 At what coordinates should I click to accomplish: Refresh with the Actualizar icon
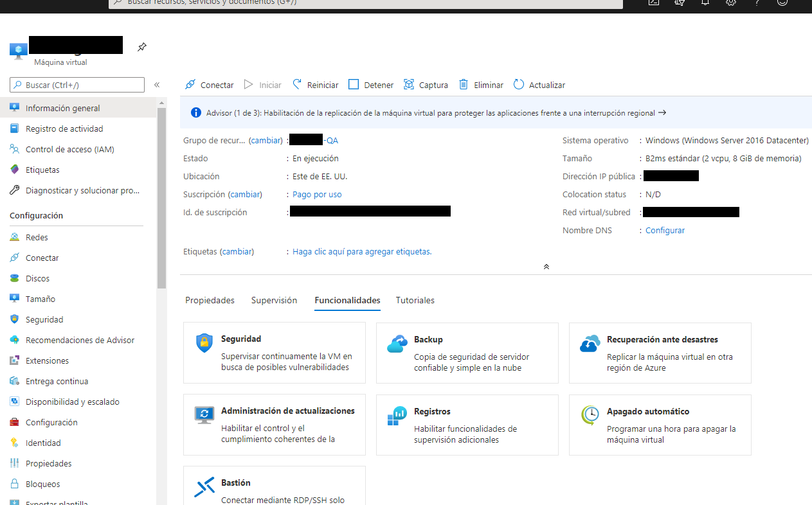click(x=518, y=84)
